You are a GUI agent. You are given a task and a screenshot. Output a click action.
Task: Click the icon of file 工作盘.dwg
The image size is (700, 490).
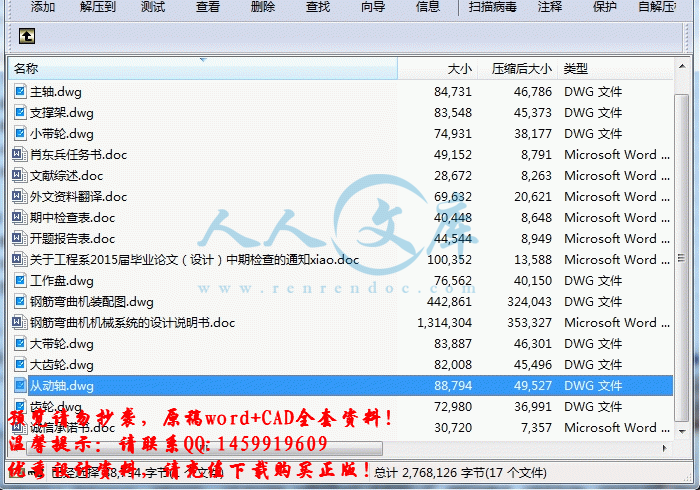20,281
